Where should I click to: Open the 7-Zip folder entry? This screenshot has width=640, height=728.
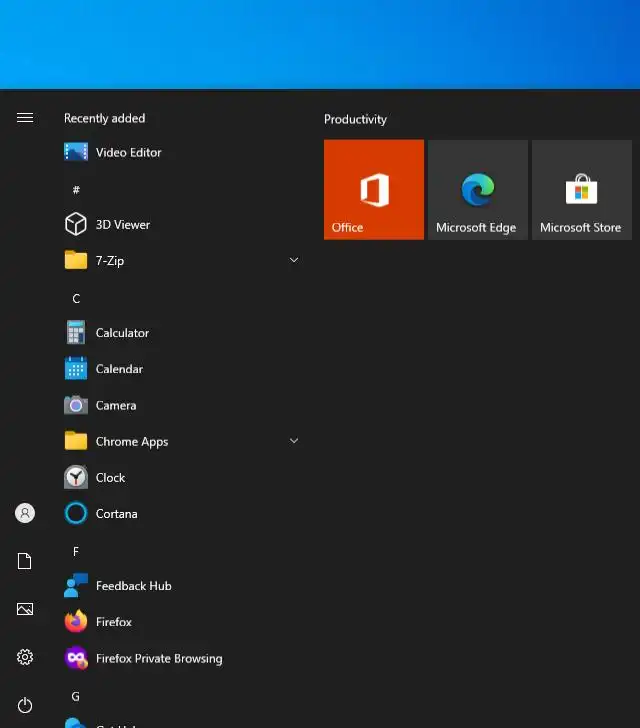(x=181, y=260)
